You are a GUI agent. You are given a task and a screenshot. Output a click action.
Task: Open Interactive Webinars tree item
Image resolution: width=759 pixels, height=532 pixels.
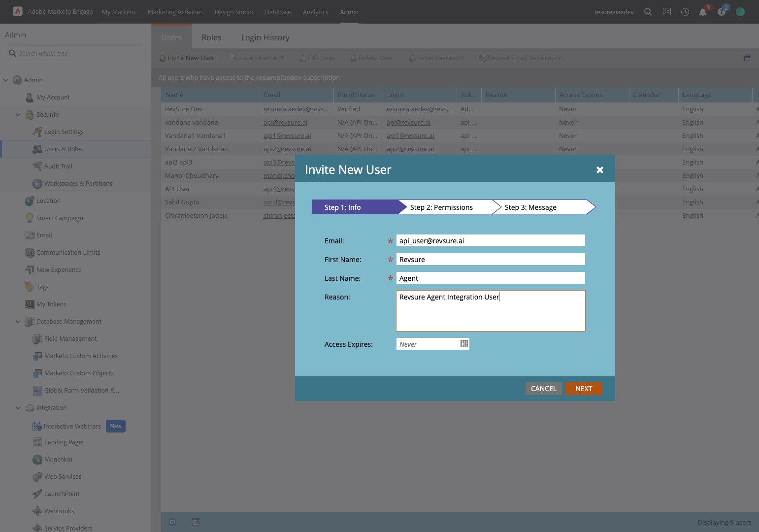[72, 427]
